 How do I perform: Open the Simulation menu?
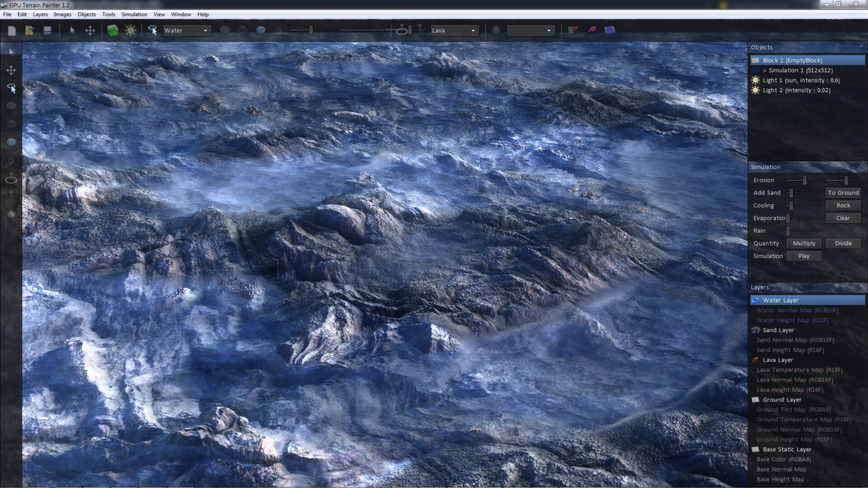[134, 14]
